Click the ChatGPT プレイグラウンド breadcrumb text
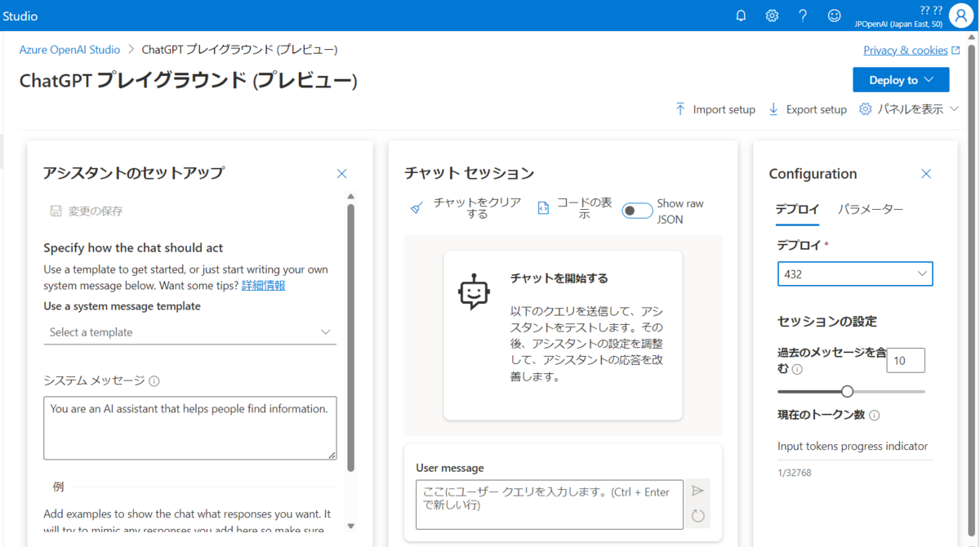980x547 pixels. pos(239,50)
